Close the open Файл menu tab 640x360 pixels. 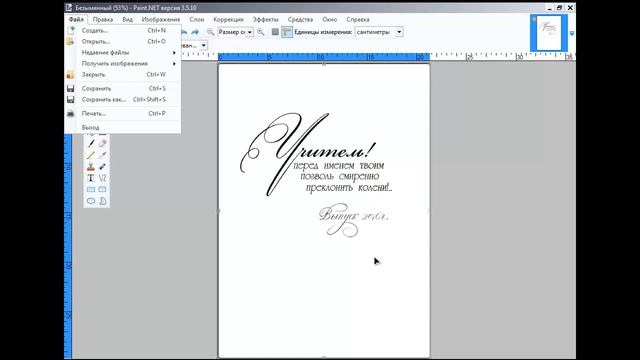point(76,19)
